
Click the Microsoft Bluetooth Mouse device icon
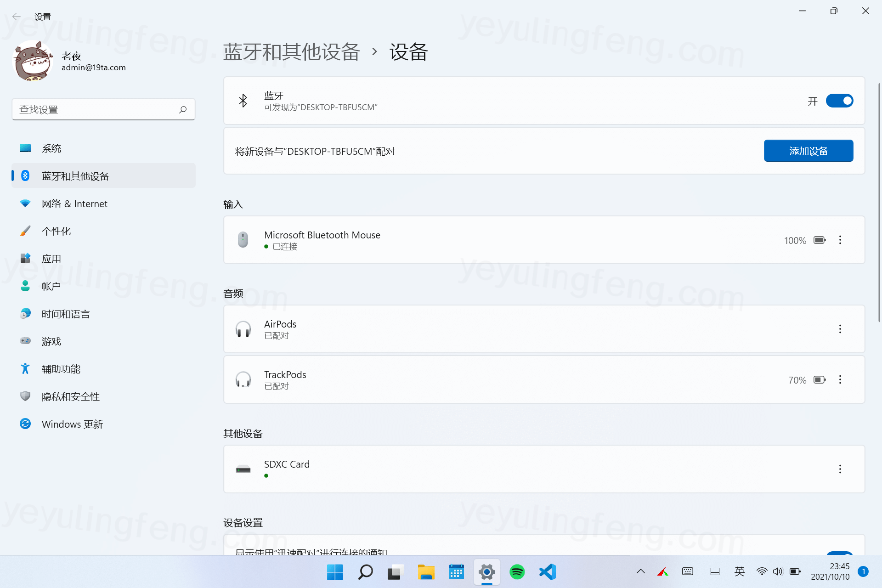click(243, 240)
